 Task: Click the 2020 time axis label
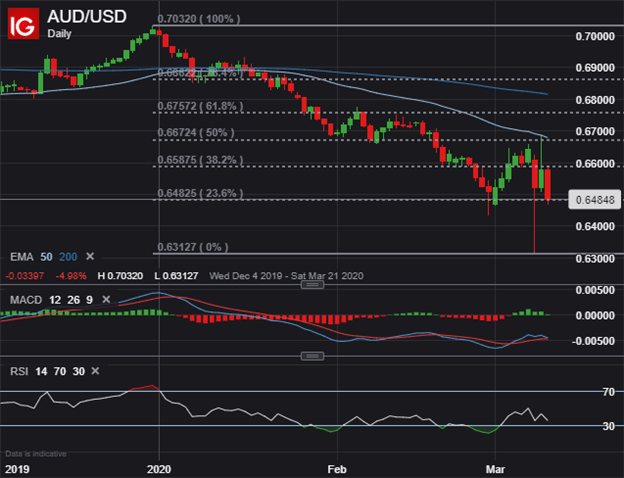point(159,469)
